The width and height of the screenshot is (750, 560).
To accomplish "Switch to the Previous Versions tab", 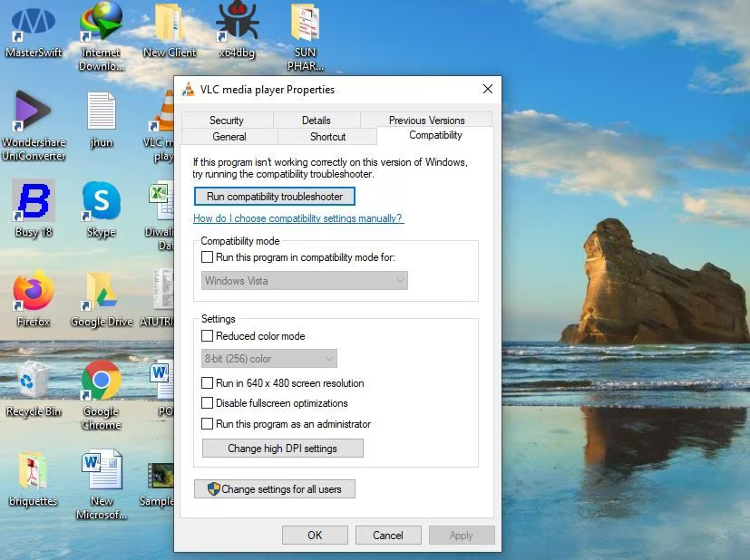I will tap(426, 121).
